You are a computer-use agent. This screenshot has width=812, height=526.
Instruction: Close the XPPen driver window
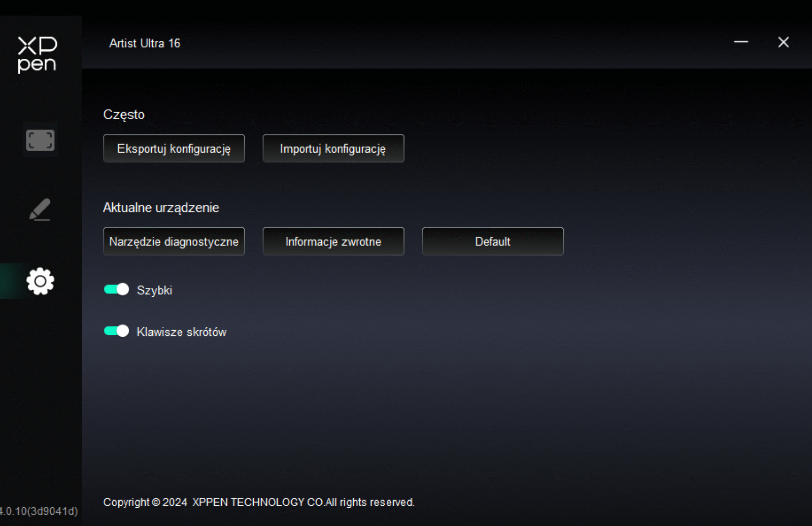pos(783,42)
